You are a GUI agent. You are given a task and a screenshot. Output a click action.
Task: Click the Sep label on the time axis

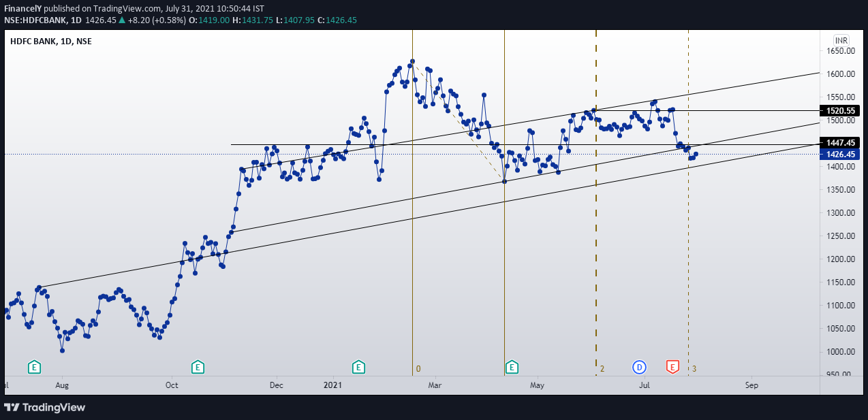[751, 385]
